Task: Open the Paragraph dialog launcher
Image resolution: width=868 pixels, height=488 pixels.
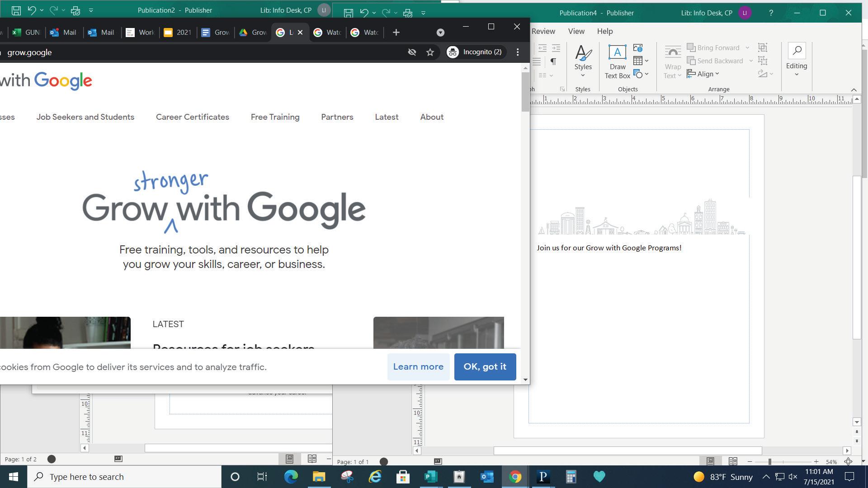Action: [x=562, y=89]
